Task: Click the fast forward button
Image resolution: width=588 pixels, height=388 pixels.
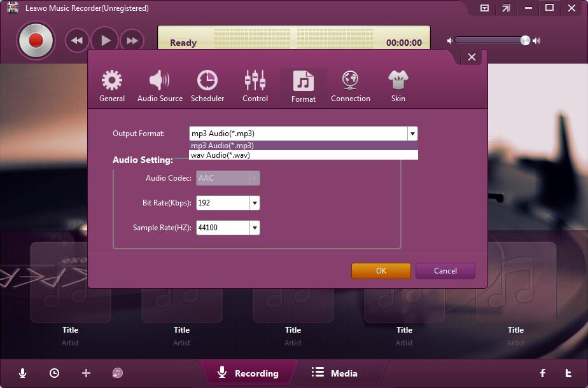Action: click(132, 41)
